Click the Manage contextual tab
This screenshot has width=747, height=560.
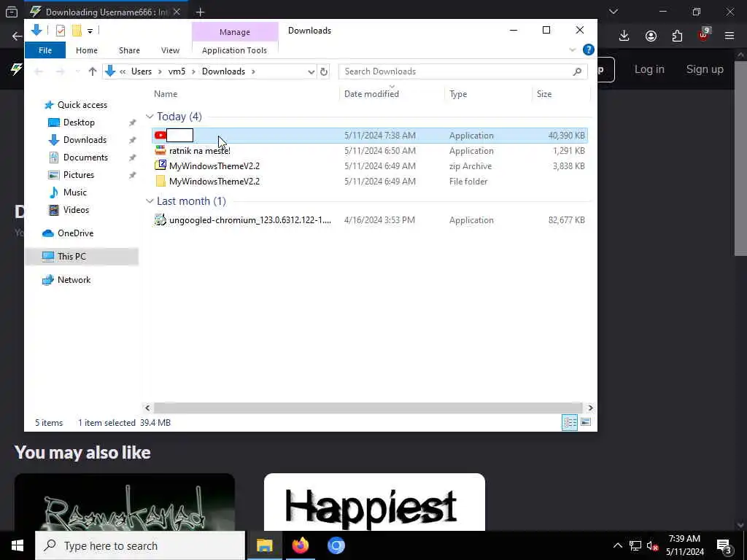coord(235,32)
